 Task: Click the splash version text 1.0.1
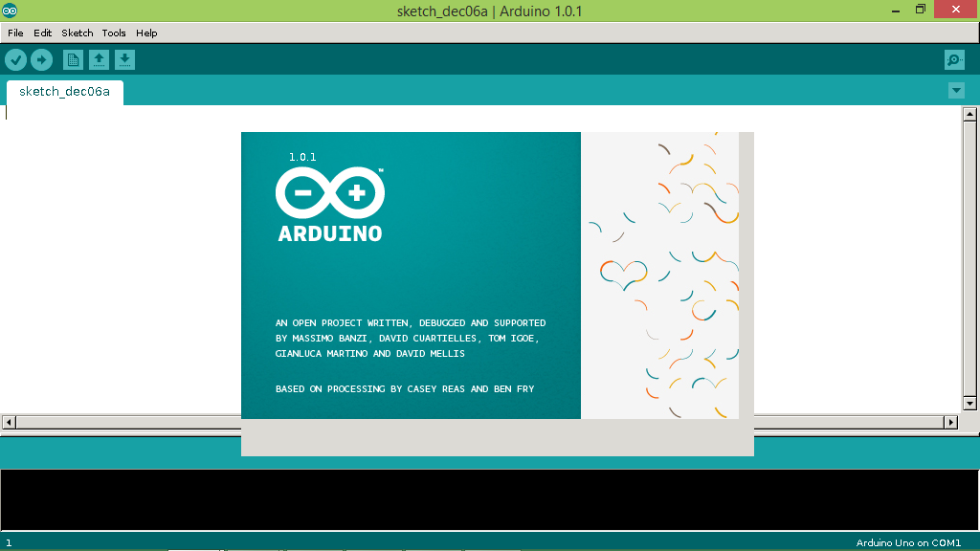coord(302,157)
